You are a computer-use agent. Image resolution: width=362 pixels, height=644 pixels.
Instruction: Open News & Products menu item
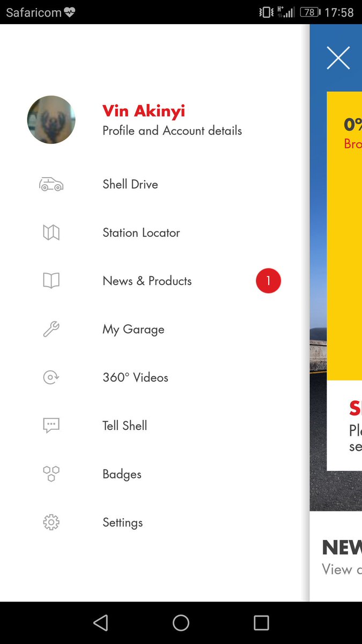147,281
